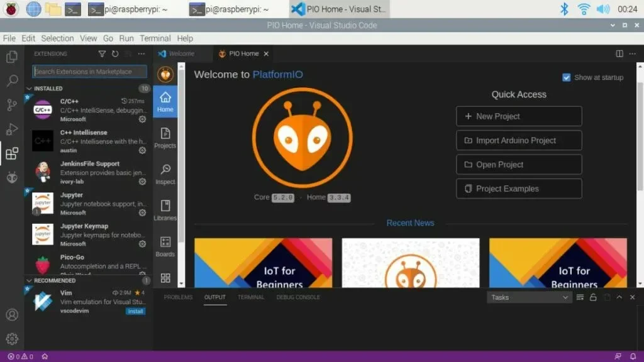
Task: Open the Manage gear in activity bar
Action: coord(12,339)
